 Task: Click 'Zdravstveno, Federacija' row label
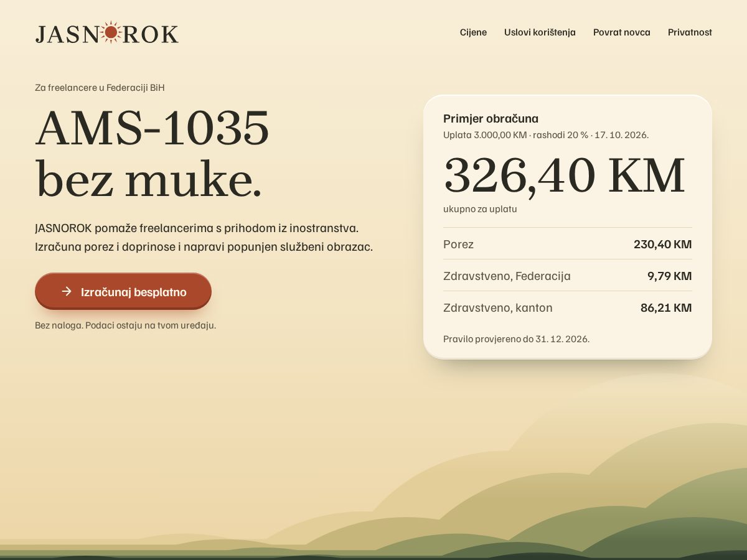pos(507,276)
